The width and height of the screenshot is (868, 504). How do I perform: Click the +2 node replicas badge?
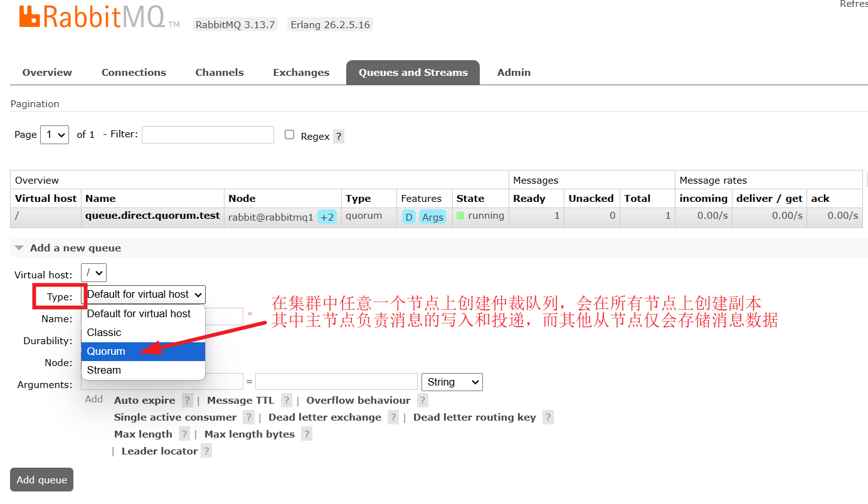(x=327, y=217)
